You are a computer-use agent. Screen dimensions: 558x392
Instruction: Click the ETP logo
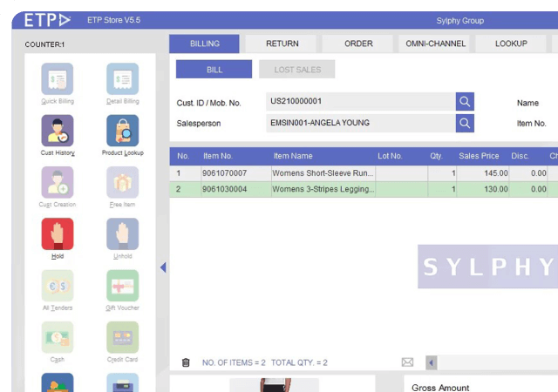[x=47, y=20]
